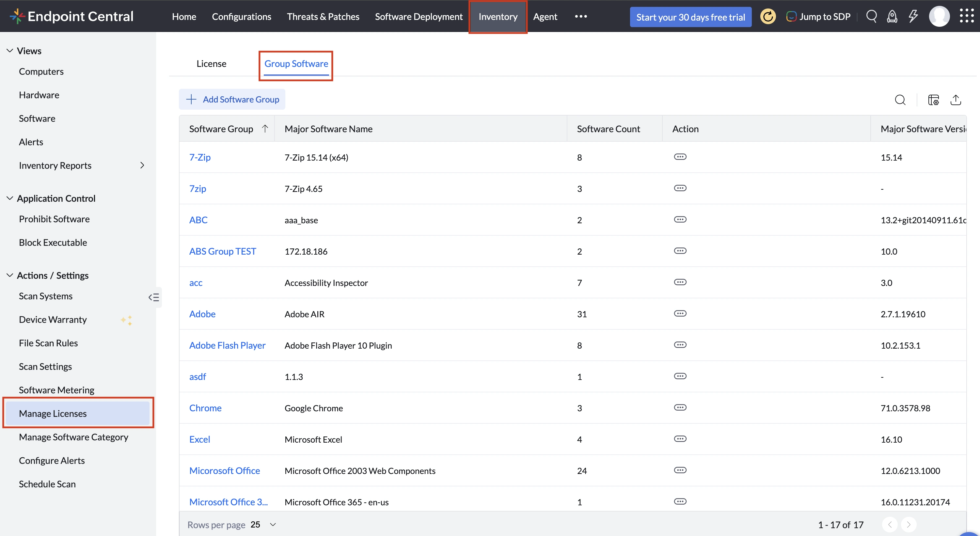Click Start your 30 days free trial
This screenshot has height=536, width=980.
[690, 17]
